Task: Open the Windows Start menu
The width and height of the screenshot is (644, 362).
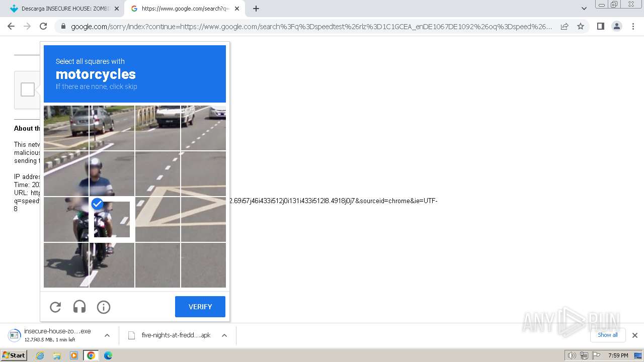Action: point(14,355)
